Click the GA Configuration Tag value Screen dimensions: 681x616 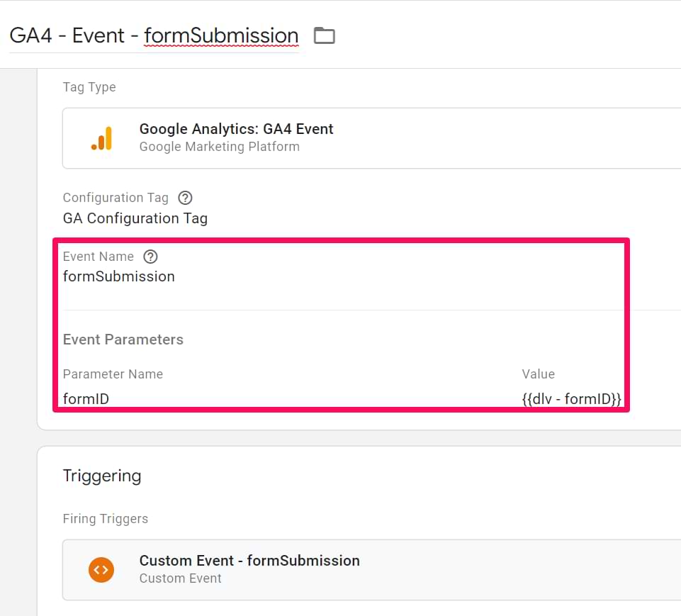click(x=135, y=218)
